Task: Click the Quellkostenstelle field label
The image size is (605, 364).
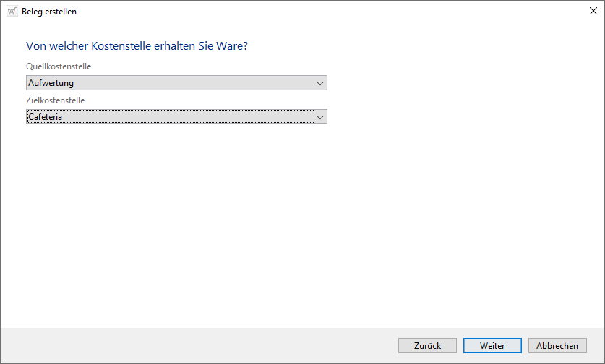Action: [59, 66]
